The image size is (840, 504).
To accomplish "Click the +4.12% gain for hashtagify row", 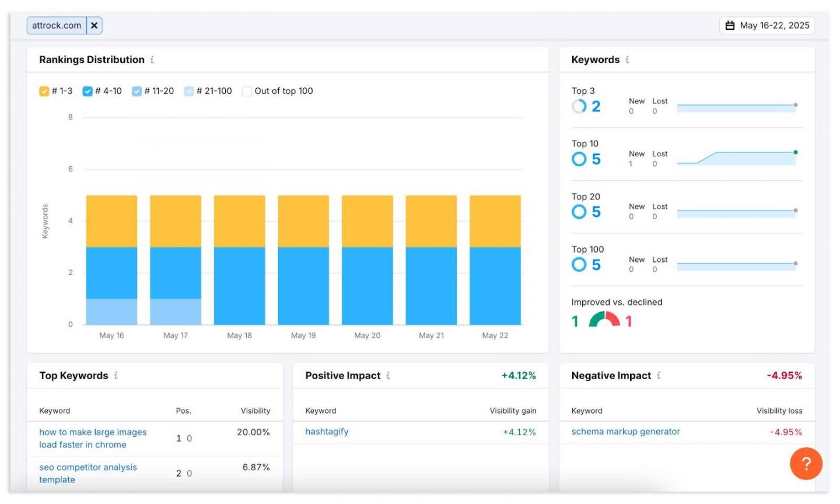I will (x=519, y=432).
